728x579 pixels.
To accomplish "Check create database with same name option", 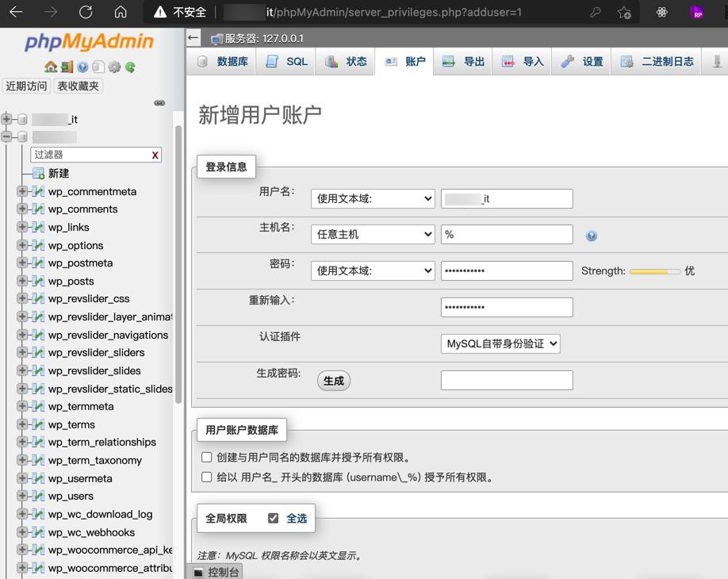I will (x=207, y=458).
